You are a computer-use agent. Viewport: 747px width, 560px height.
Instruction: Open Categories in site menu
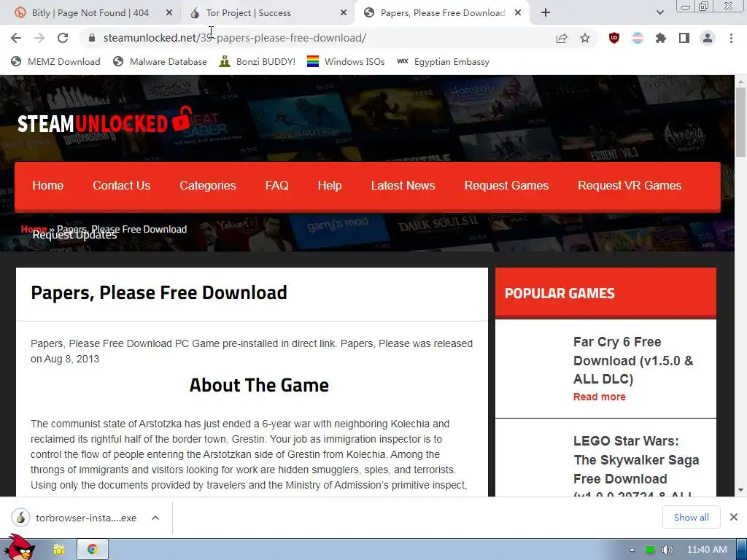(x=208, y=186)
